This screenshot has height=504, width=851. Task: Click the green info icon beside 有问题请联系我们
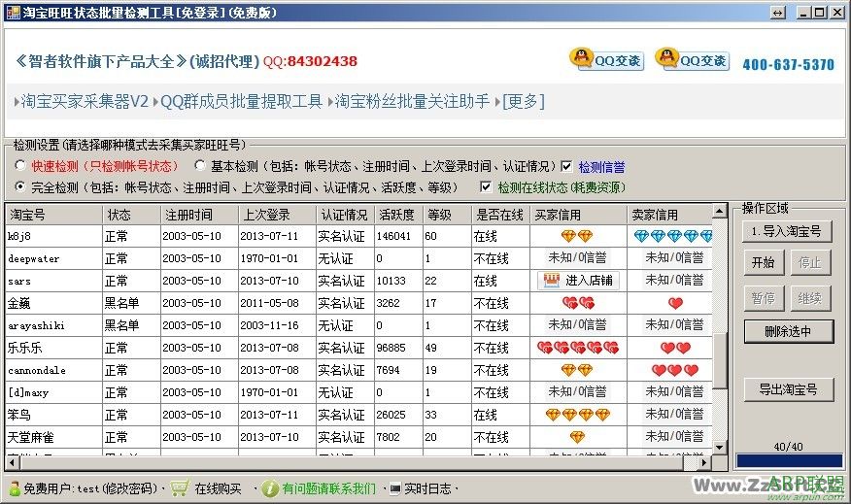[x=270, y=488]
